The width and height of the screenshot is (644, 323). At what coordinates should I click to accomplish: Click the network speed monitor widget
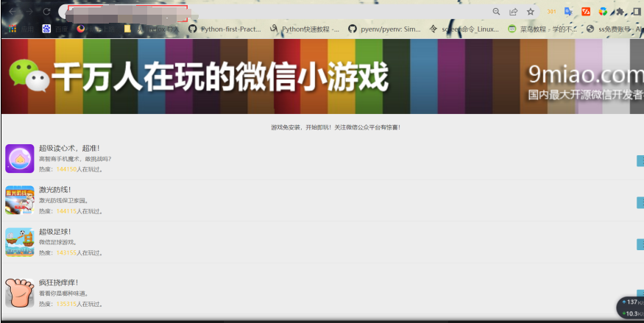coord(631,308)
